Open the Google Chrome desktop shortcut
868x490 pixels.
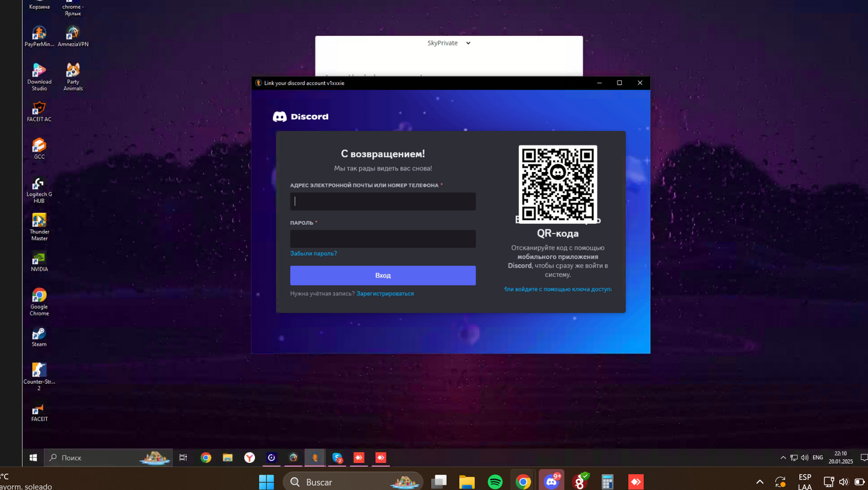pos(39,302)
